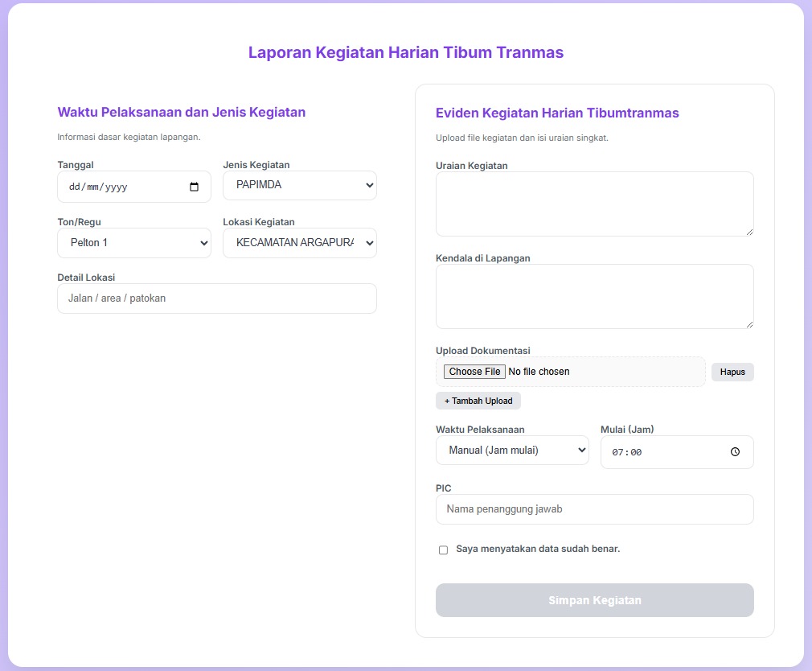This screenshot has height=671, width=812.
Task: Click the Tambah Upload button
Action: tap(478, 401)
